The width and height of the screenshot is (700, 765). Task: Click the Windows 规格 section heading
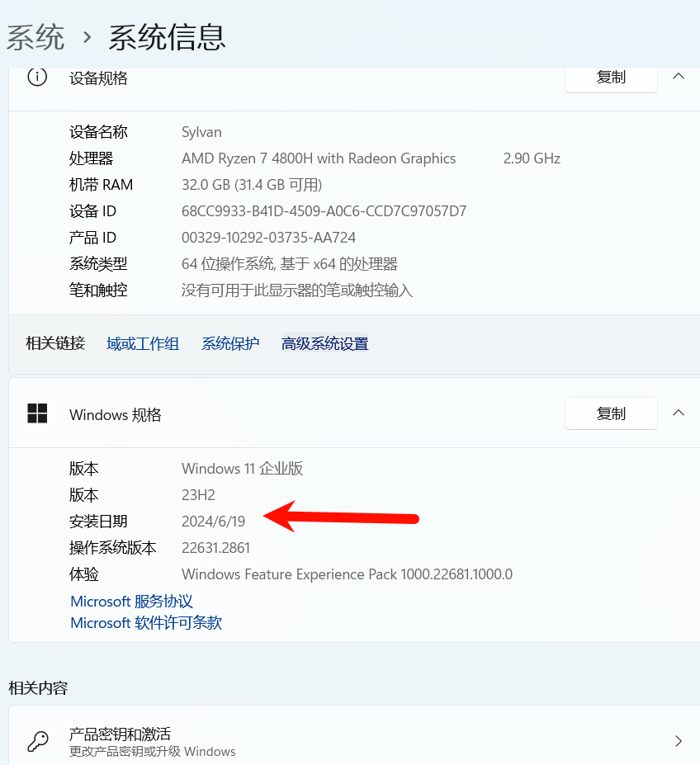tap(116, 415)
